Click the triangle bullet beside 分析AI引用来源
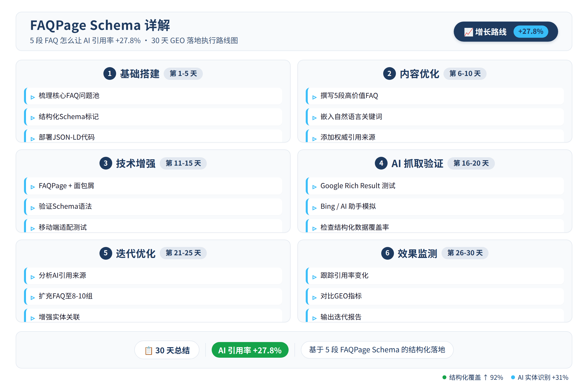Screen dimensions: 588x392 click(x=33, y=277)
